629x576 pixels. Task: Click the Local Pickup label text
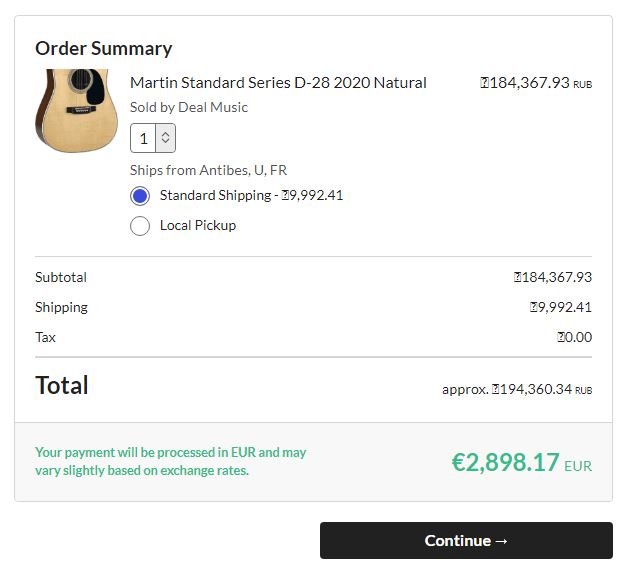198,226
